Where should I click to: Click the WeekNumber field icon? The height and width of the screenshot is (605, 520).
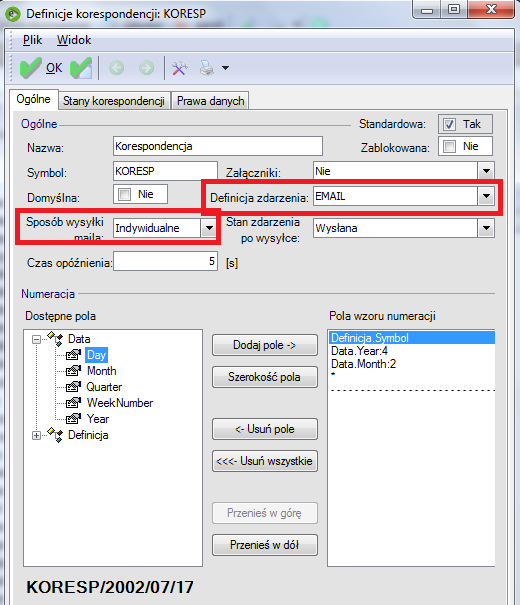tap(73, 403)
